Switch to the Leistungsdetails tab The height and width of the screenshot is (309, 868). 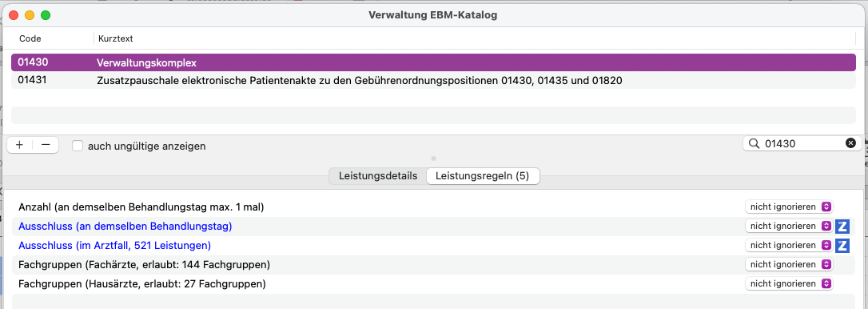point(377,176)
